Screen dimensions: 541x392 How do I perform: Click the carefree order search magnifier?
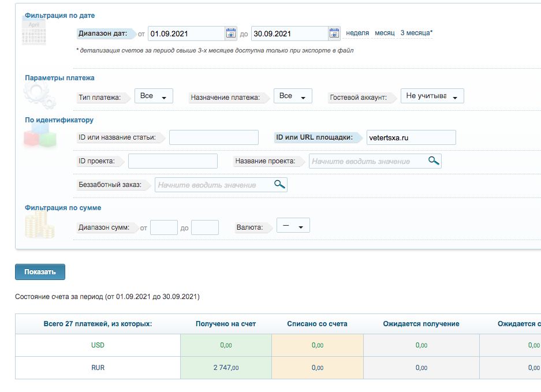[x=279, y=184]
